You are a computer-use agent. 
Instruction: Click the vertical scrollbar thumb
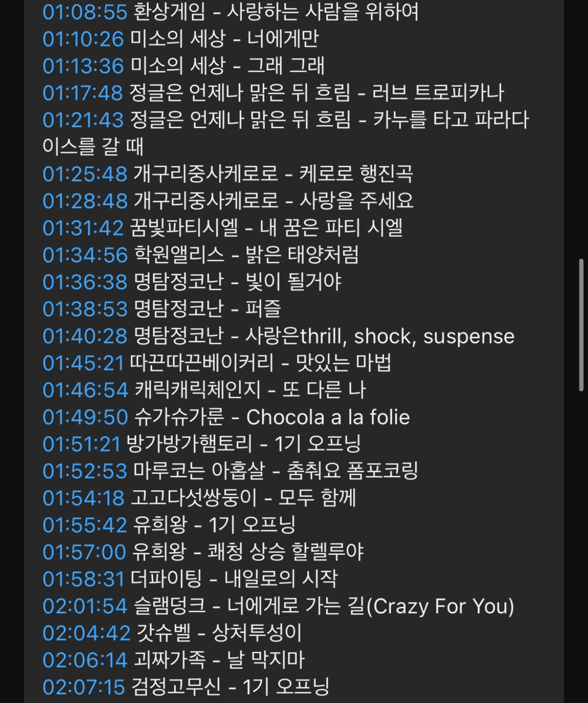point(581,325)
